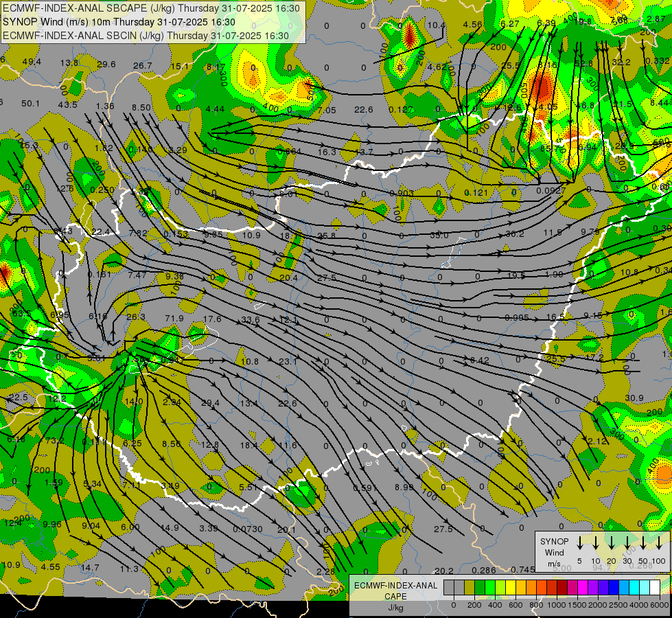
Task: Click the map value 0.0927
Action: click(551, 190)
